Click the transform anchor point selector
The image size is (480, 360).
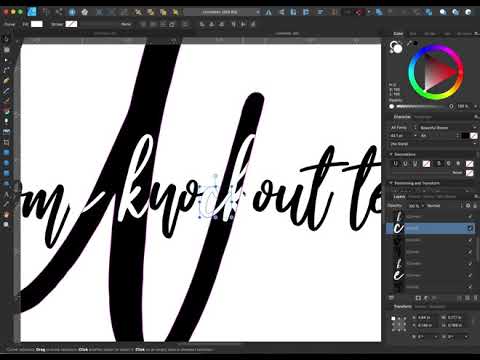[x=399, y=323]
